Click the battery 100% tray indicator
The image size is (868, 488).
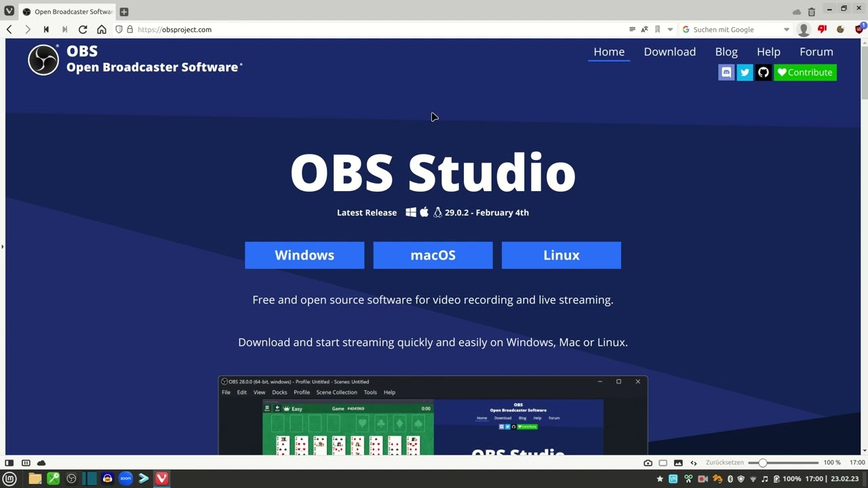pos(789,479)
